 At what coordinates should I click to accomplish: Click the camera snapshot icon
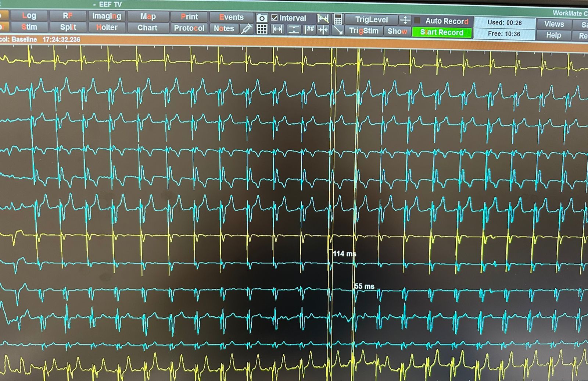[262, 18]
